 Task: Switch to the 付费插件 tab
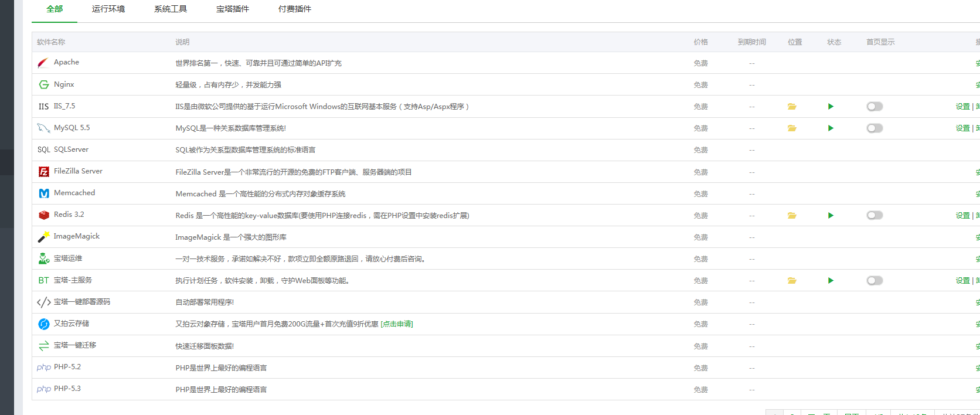(295, 9)
